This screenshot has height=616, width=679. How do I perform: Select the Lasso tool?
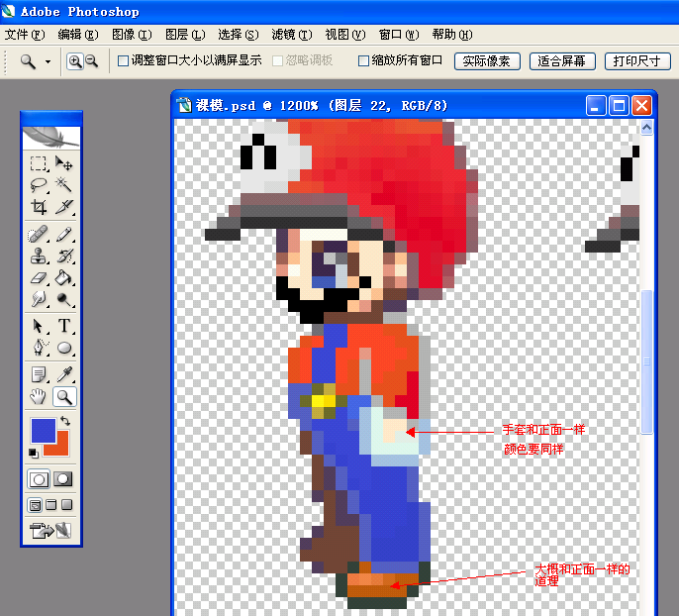(38, 185)
